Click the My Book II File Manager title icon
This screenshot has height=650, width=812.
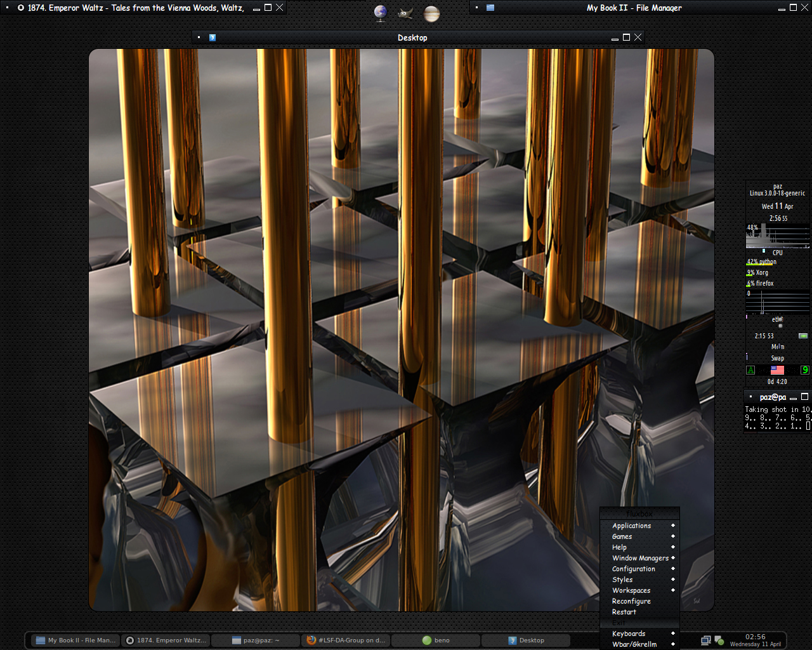pos(490,8)
